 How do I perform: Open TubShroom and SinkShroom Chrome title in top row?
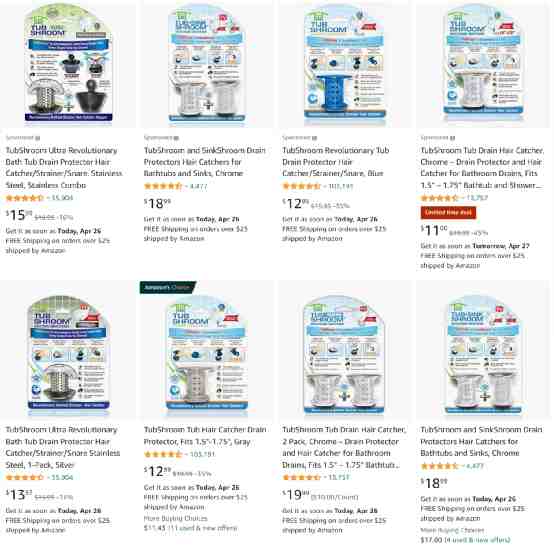[x=205, y=162]
